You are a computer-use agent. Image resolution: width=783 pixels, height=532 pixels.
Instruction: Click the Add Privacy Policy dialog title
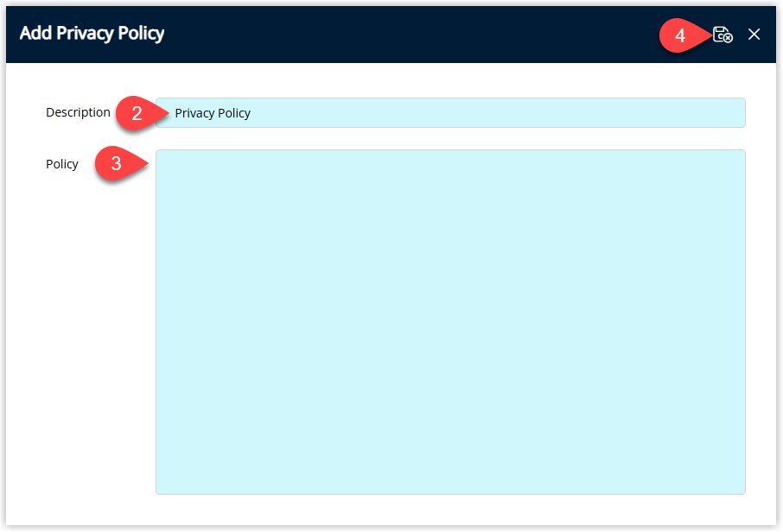92,34
